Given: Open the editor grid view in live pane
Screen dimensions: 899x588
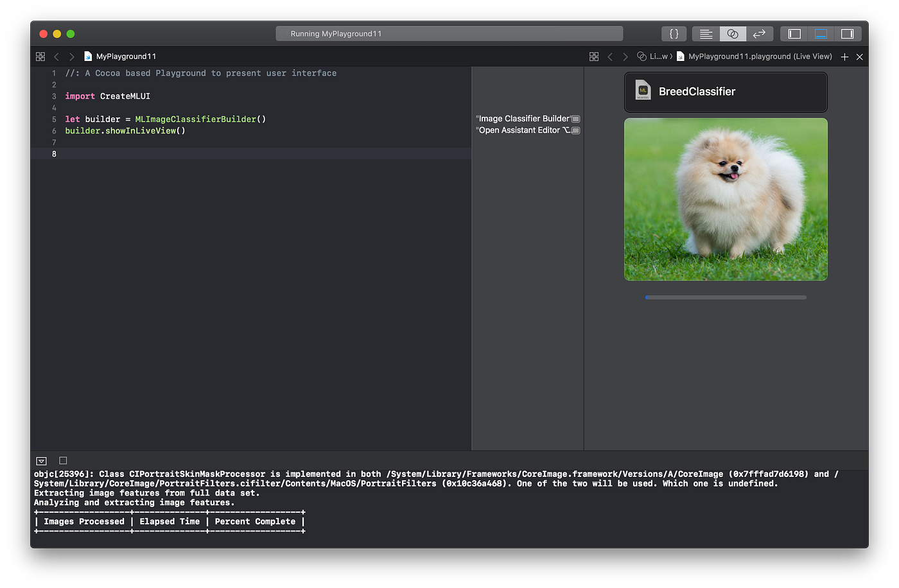Looking at the screenshot, I should point(594,56).
